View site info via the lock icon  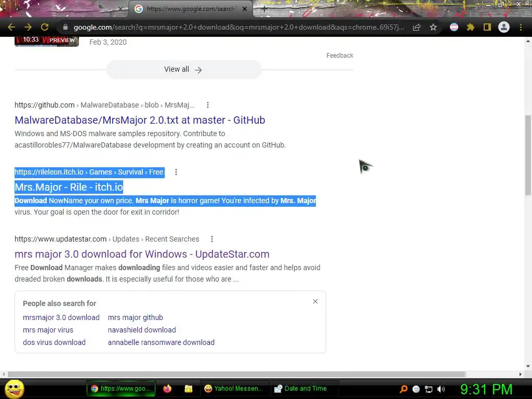(x=65, y=27)
